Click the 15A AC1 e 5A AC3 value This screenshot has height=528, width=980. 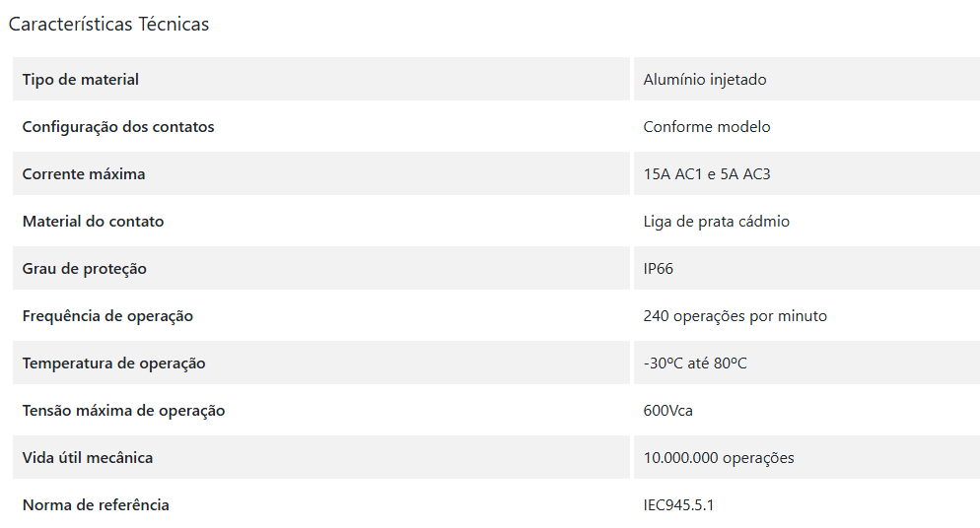point(706,174)
